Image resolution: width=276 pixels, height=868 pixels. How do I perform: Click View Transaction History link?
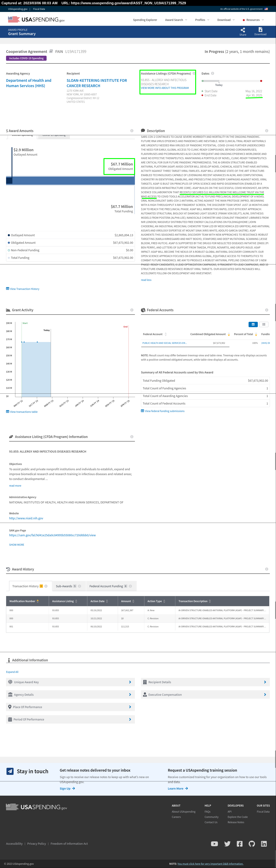pos(23,289)
